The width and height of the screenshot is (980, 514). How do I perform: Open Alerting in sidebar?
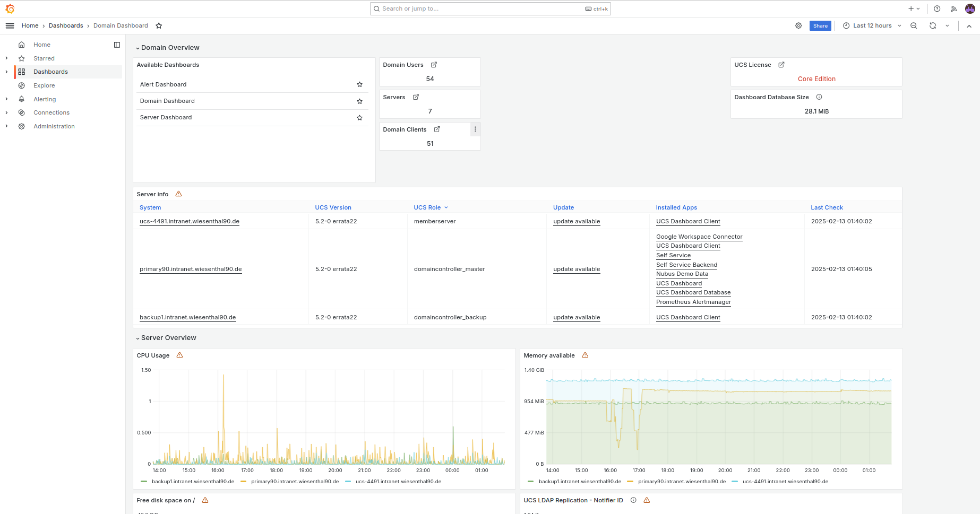(45, 99)
